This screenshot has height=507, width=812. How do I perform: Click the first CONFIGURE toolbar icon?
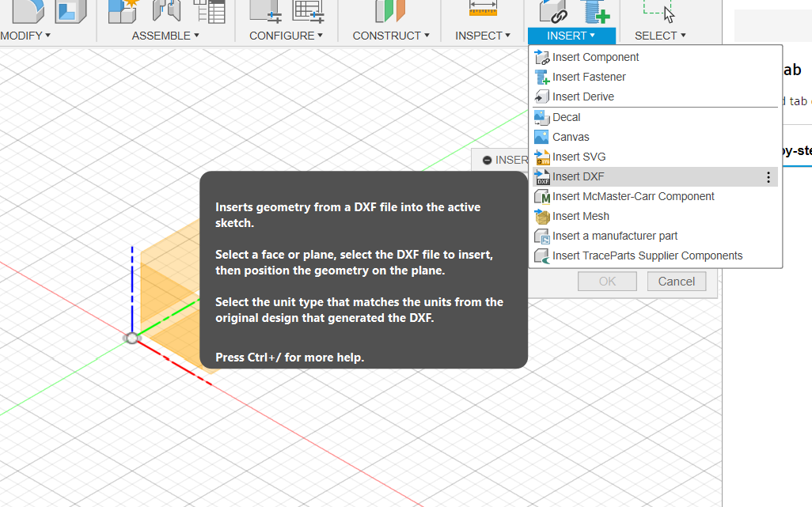(265, 11)
